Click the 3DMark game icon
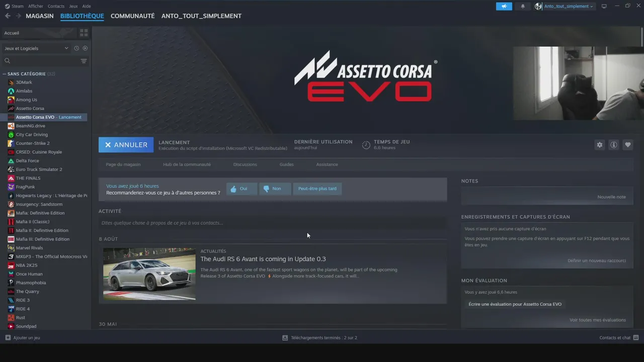Viewport: 644px width, 362px height. pos(11,82)
